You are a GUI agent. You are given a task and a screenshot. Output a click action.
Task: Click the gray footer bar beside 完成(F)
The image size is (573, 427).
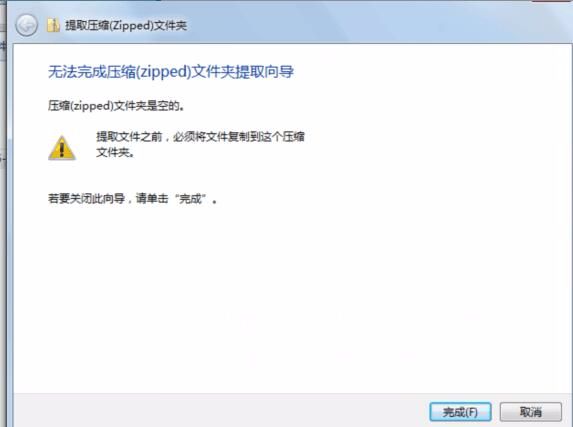[219, 410]
